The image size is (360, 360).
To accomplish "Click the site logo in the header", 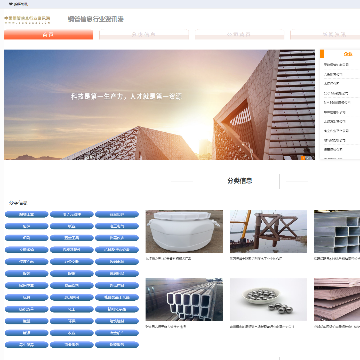I will (27, 19).
